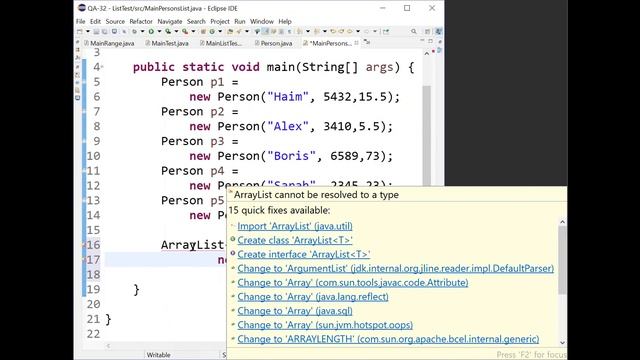Click the quick fix list scroll-up arrow
This screenshot has width=640, height=360.
click(562, 222)
